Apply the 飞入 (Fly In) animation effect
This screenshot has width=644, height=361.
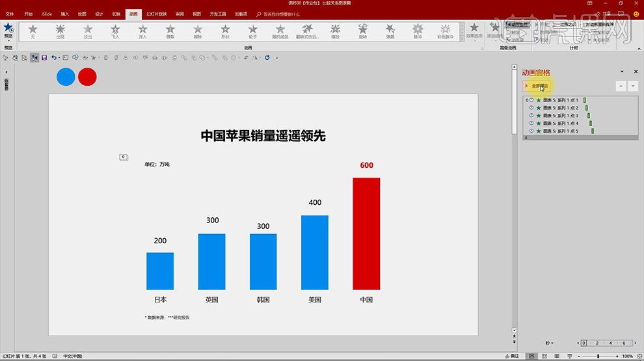point(115,32)
